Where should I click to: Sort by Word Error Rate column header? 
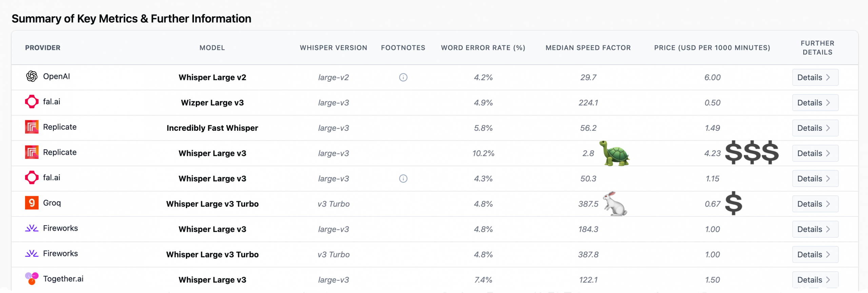[x=483, y=48]
